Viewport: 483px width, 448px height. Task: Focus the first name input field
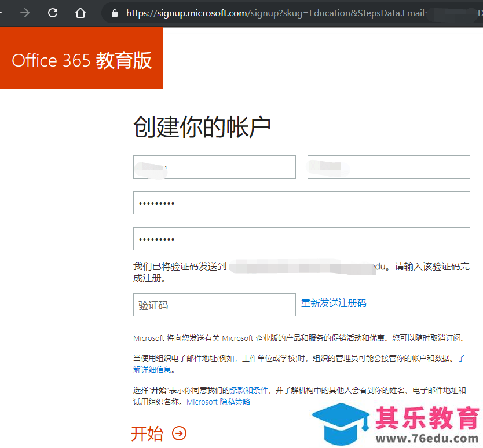(x=214, y=167)
